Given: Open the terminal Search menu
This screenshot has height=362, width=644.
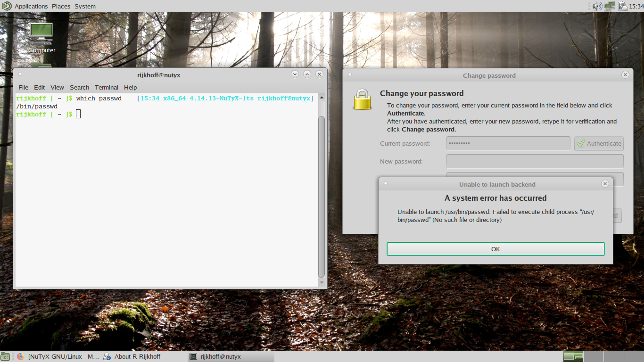Looking at the screenshot, I should click(x=79, y=87).
